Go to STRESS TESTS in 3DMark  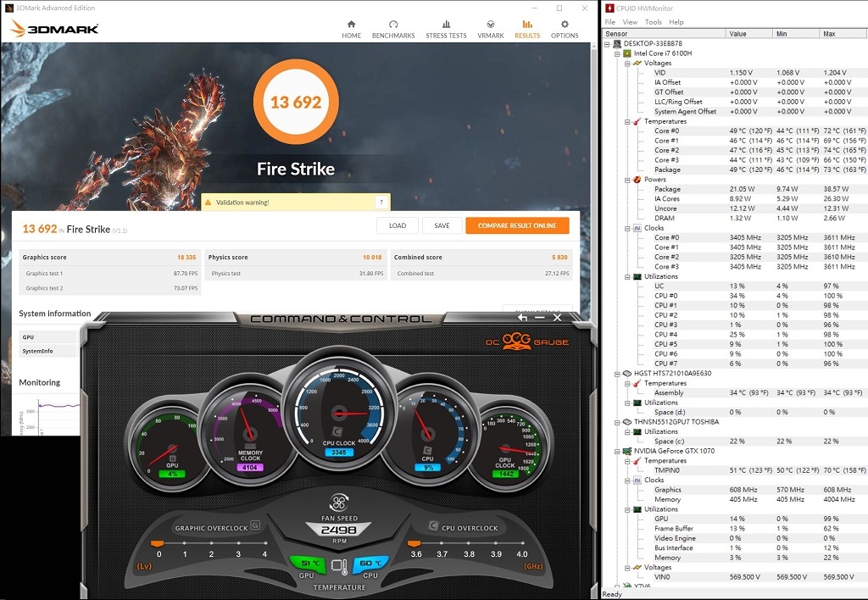click(446, 30)
